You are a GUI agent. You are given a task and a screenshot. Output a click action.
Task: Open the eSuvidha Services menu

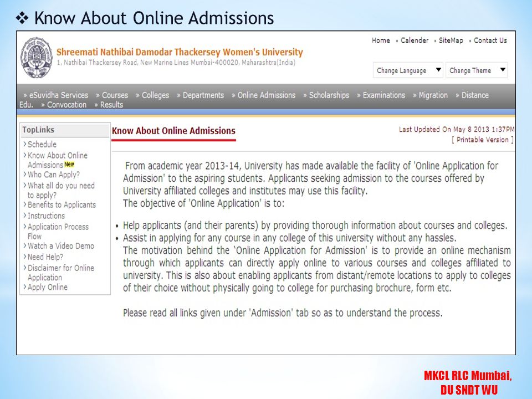pos(58,95)
